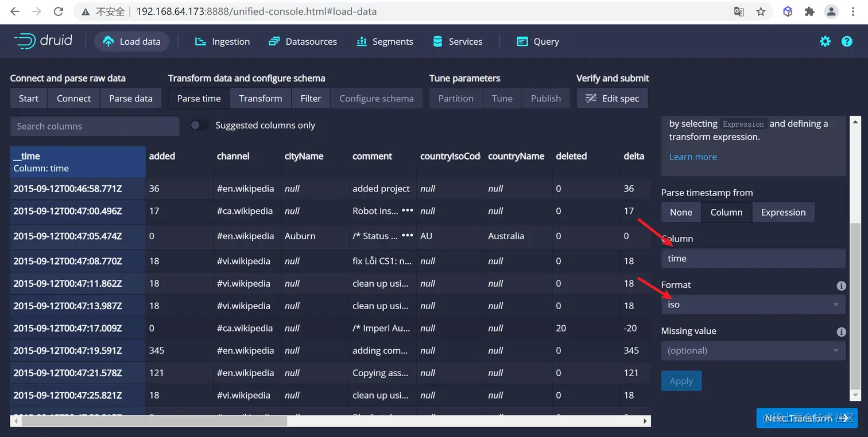Viewport: 868px width, 437px height.
Task: Select Expression for parse timestamp
Action: tap(783, 212)
